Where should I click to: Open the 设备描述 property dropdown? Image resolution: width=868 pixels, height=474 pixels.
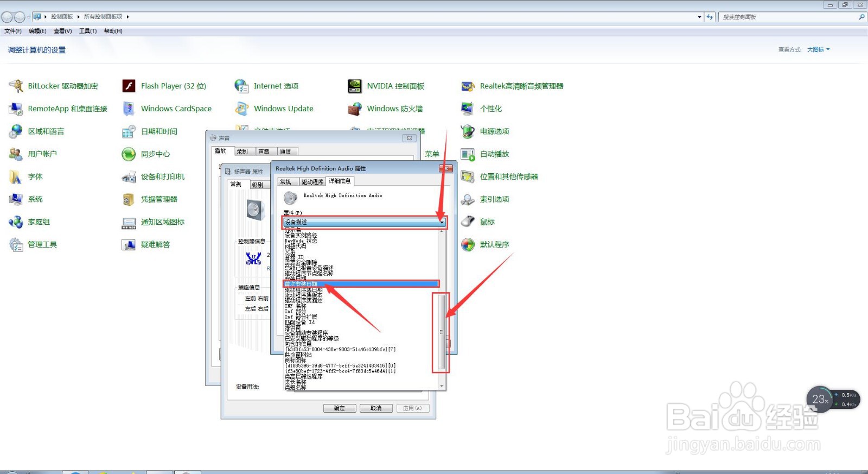tap(364, 222)
